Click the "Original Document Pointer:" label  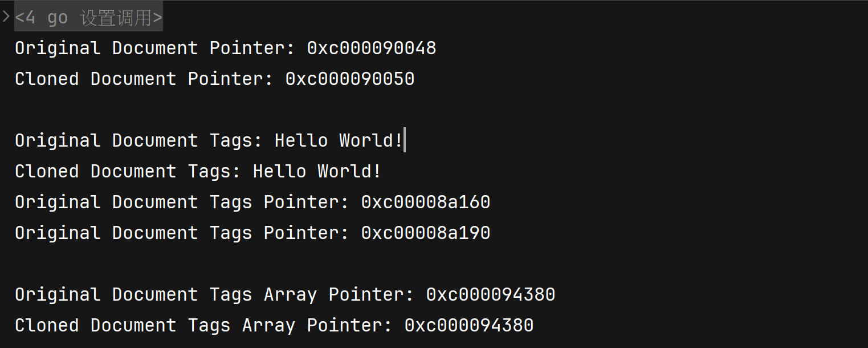(x=155, y=48)
